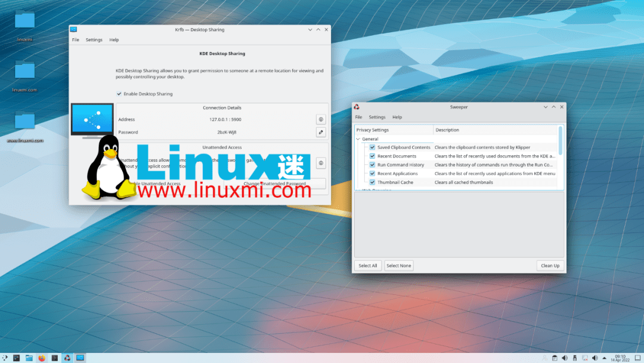Shade the Krfb window using the titlebar chevron
Screen dimensions: 644x363
(309, 29)
